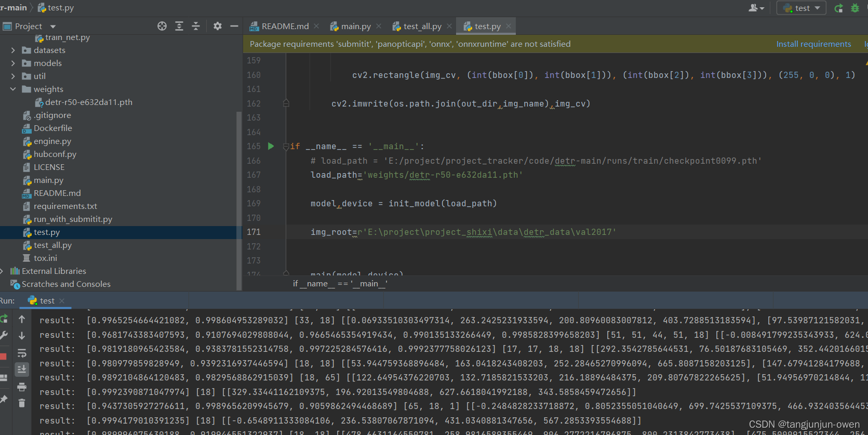Close the test run tab
Viewport: 868px width, 435px height.
coord(62,301)
